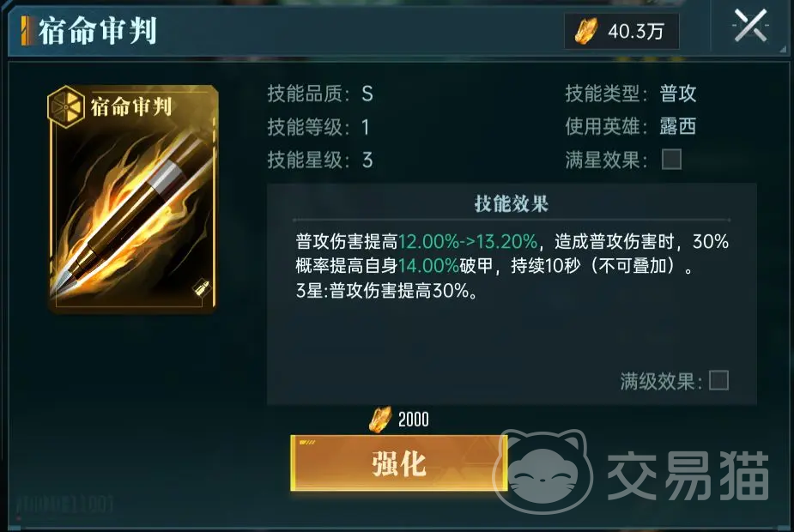
Task: Enable the 满级效果 checkbox
Action: 718,380
